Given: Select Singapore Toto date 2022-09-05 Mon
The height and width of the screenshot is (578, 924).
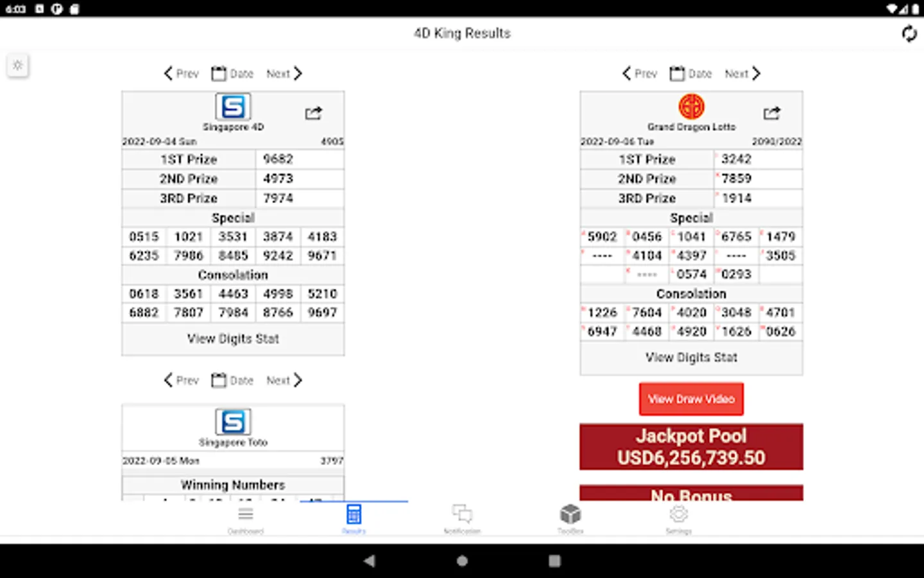Looking at the screenshot, I should (x=161, y=461).
